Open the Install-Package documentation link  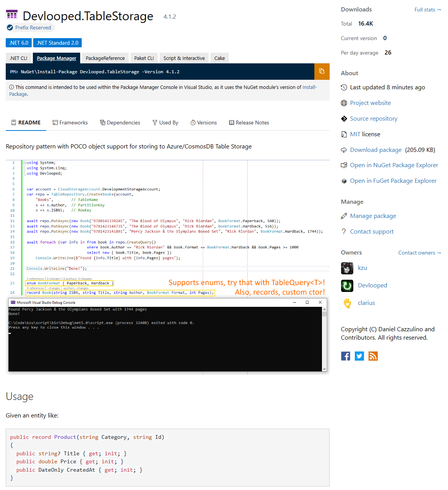[309, 87]
